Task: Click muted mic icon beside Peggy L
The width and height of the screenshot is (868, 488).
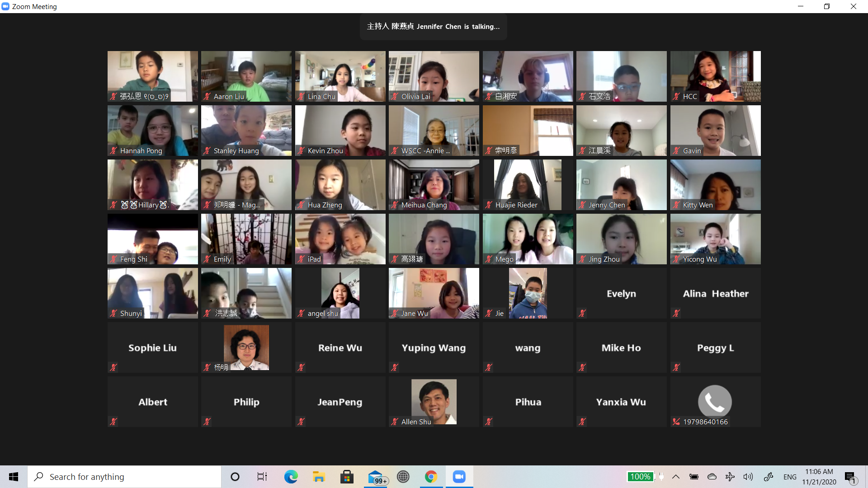Action: pos(676,367)
